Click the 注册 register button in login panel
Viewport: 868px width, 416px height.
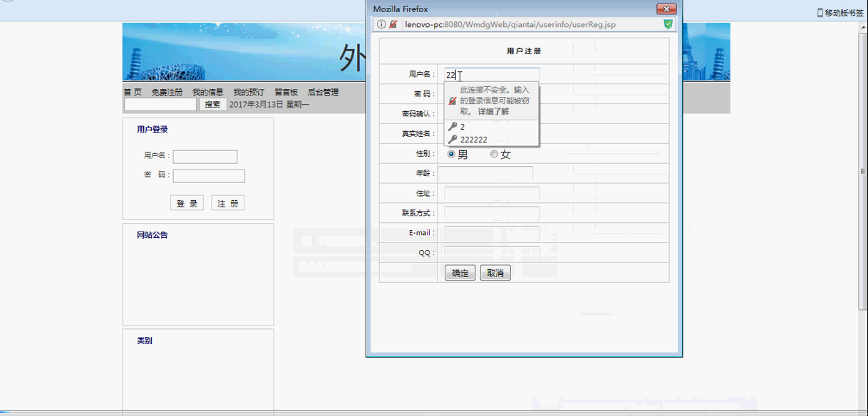(x=228, y=203)
